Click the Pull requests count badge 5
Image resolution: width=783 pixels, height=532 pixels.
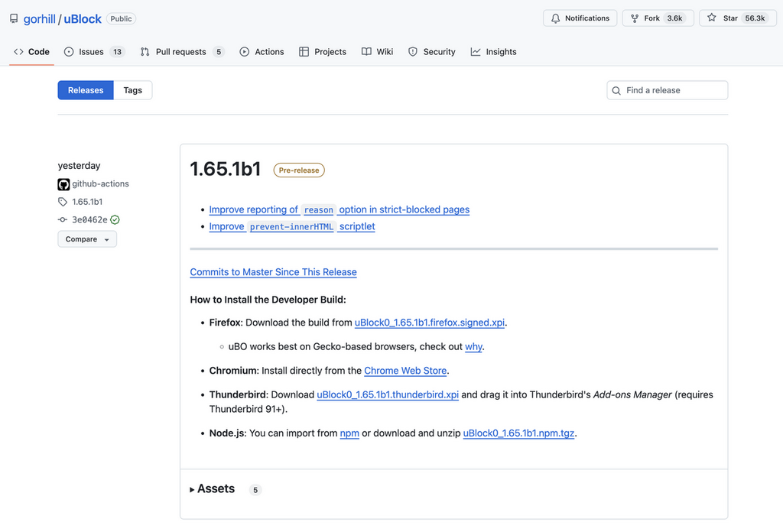pyautogui.click(x=218, y=52)
